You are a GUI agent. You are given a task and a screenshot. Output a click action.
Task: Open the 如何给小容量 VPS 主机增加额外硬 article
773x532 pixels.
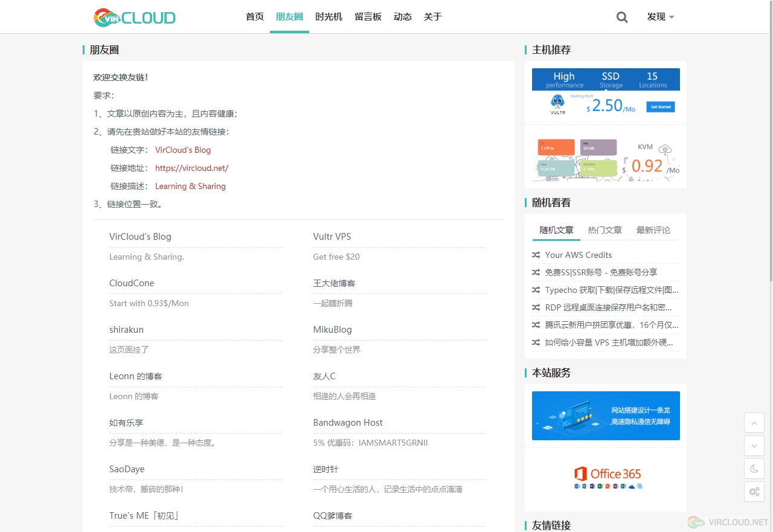[609, 342]
